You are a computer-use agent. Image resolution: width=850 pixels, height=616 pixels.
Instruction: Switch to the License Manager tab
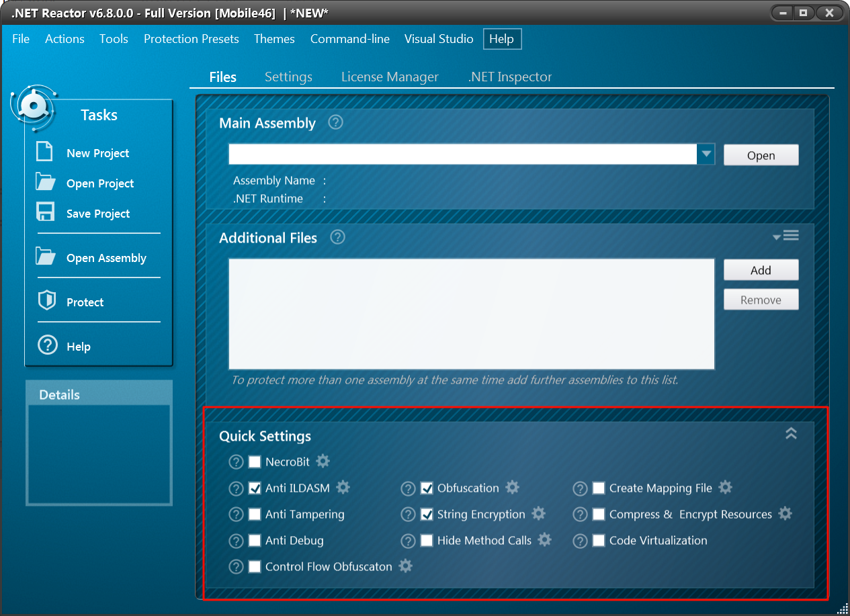tap(390, 77)
